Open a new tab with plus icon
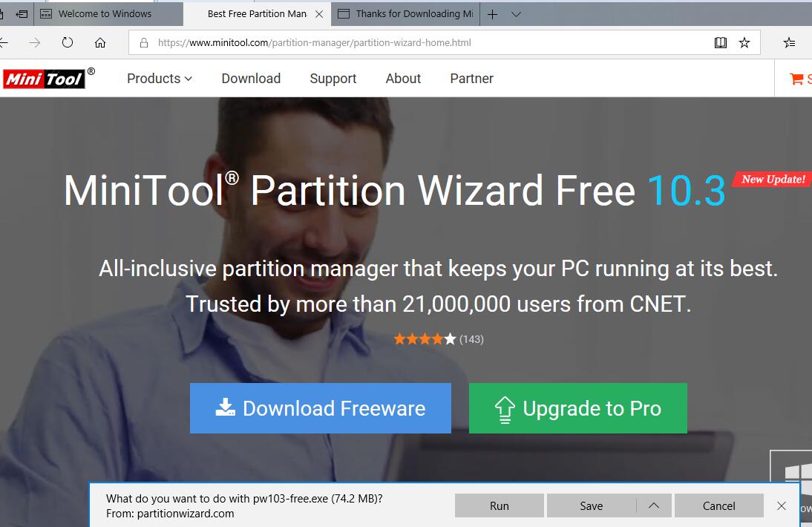 (x=492, y=14)
